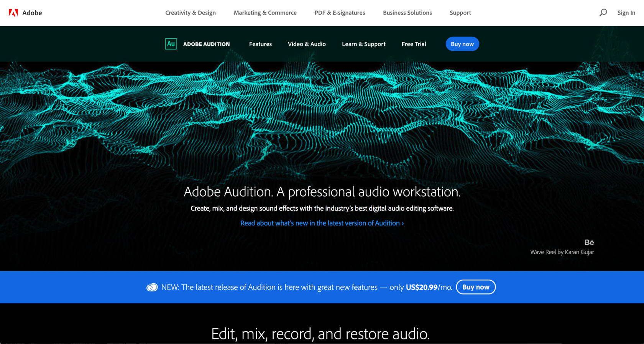The image size is (644, 344).
Task: Open the PDF & E-signatures menu
Action: pyautogui.click(x=340, y=13)
